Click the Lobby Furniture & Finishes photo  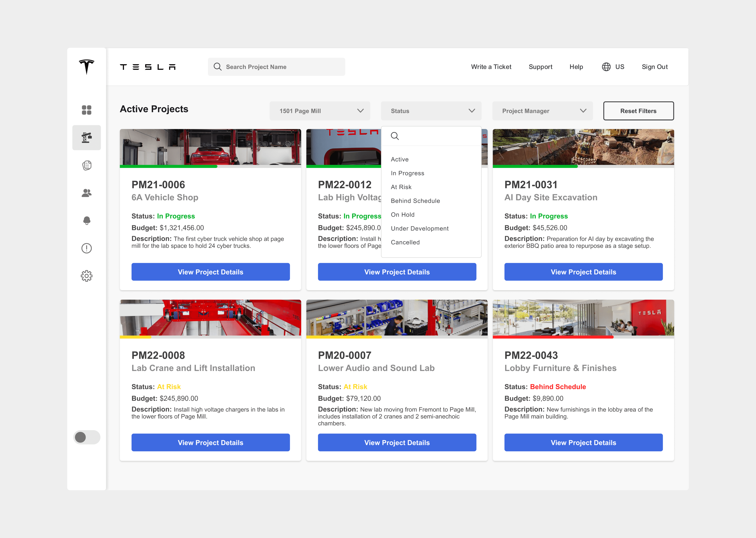(583, 318)
